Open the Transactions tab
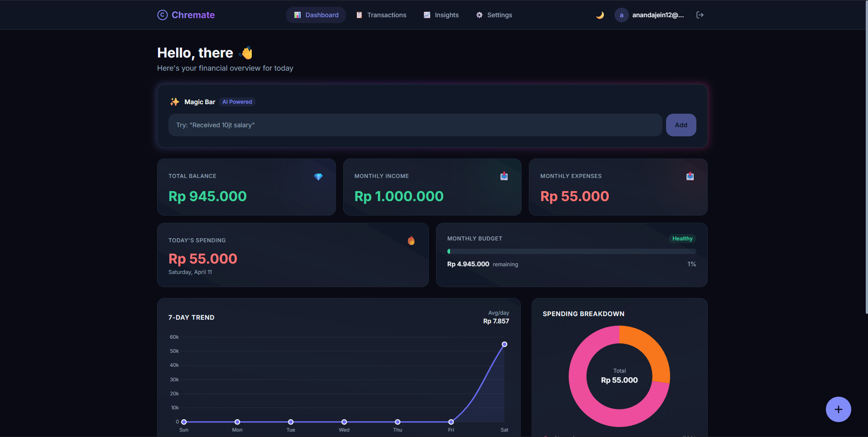 coord(381,15)
